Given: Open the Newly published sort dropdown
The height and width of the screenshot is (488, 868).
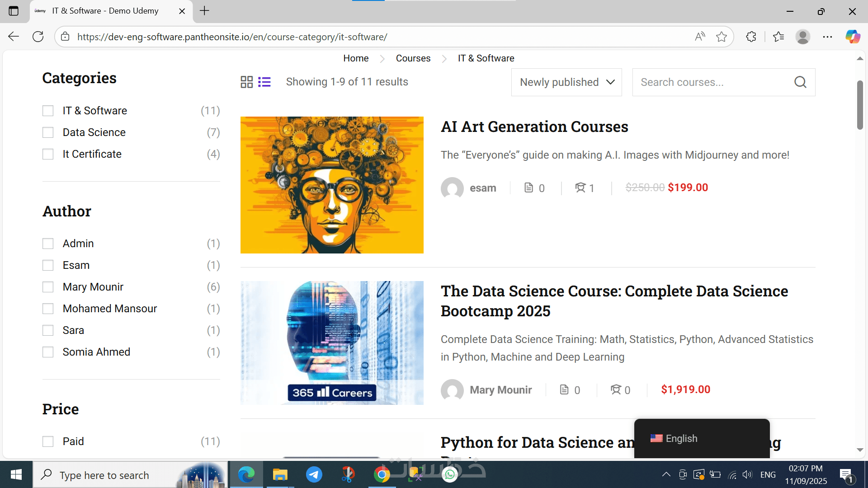Looking at the screenshot, I should coord(566,82).
